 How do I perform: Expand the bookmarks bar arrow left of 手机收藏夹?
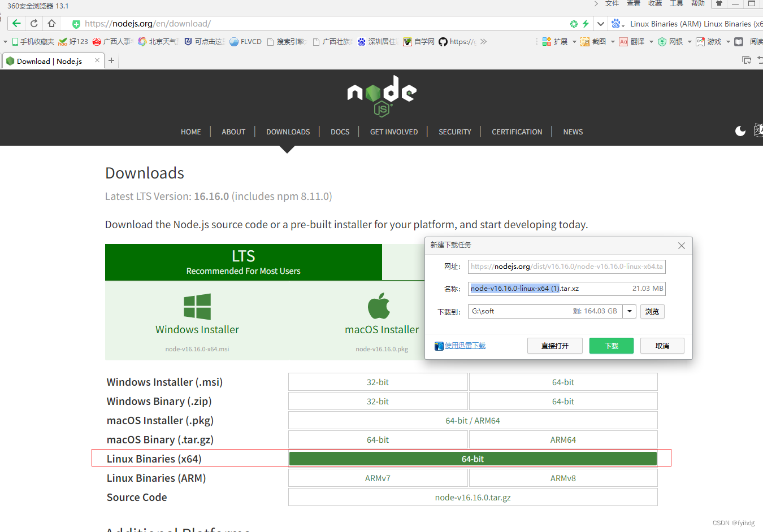tap(5, 42)
